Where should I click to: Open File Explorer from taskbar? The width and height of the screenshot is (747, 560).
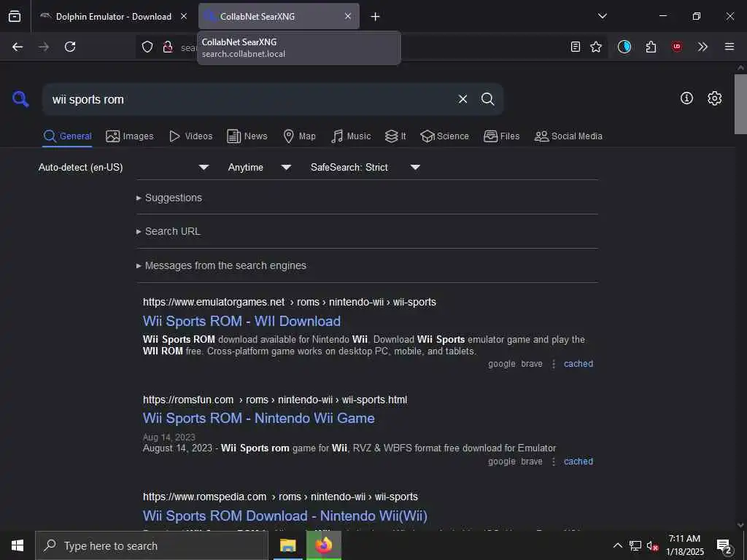coord(287,545)
